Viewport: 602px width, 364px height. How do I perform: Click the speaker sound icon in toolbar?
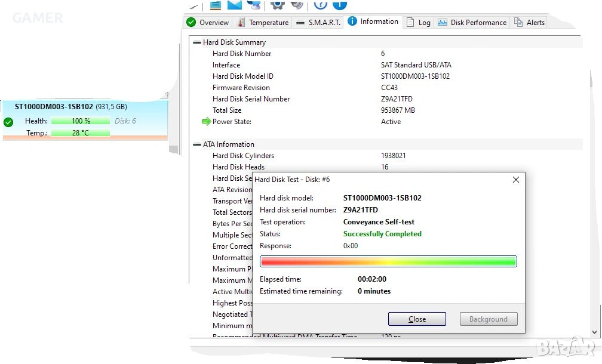[297, 4]
